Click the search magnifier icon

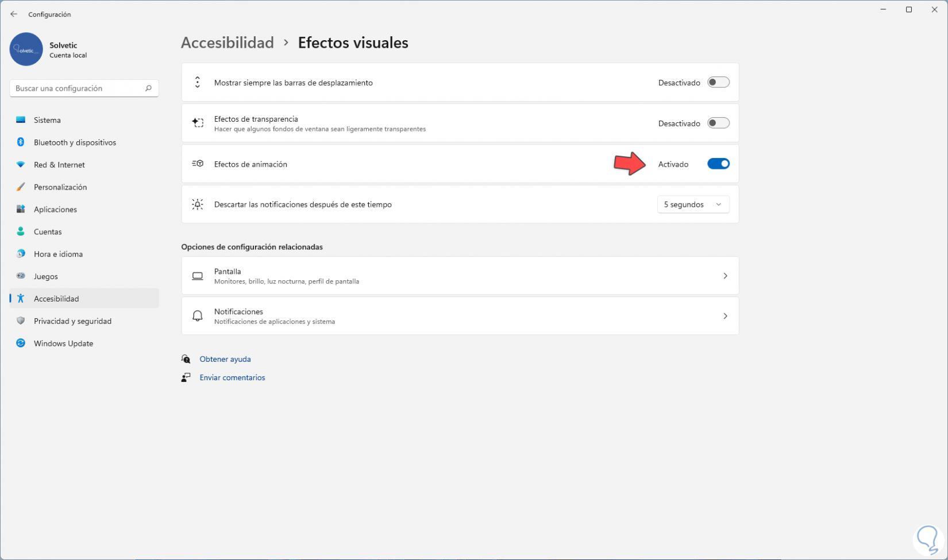click(x=148, y=88)
